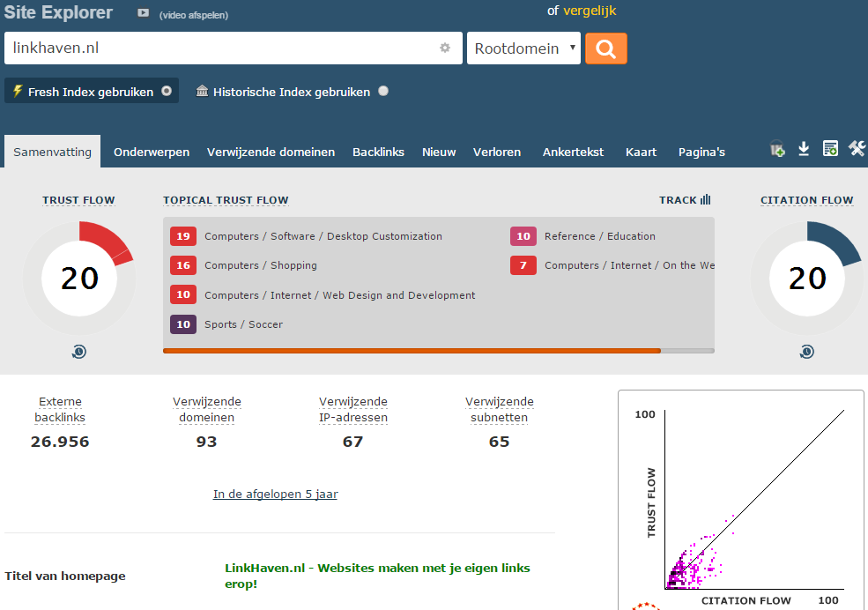The image size is (868, 610).
Task: Click the pink 10 Reference / Education badge
Action: [x=523, y=236]
